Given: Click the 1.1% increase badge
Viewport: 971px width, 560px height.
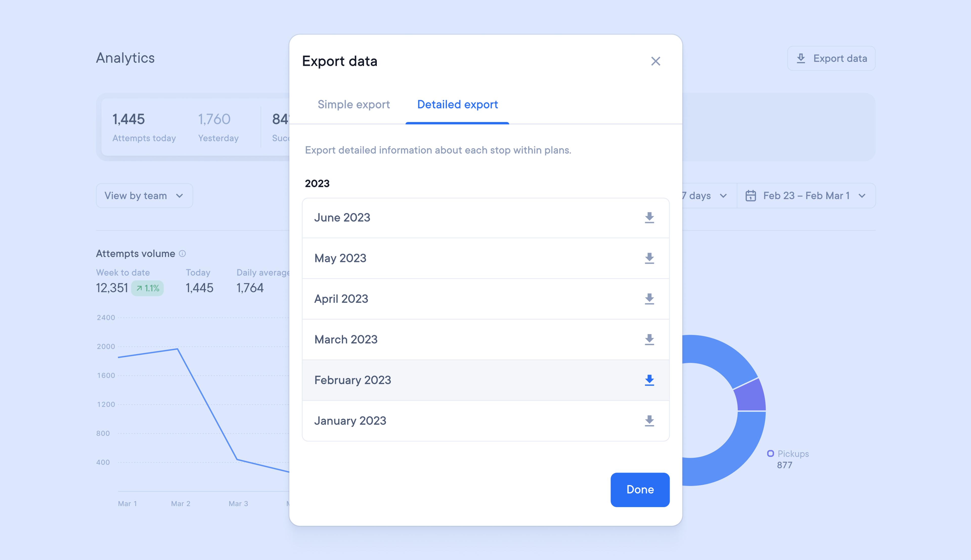Looking at the screenshot, I should point(147,288).
